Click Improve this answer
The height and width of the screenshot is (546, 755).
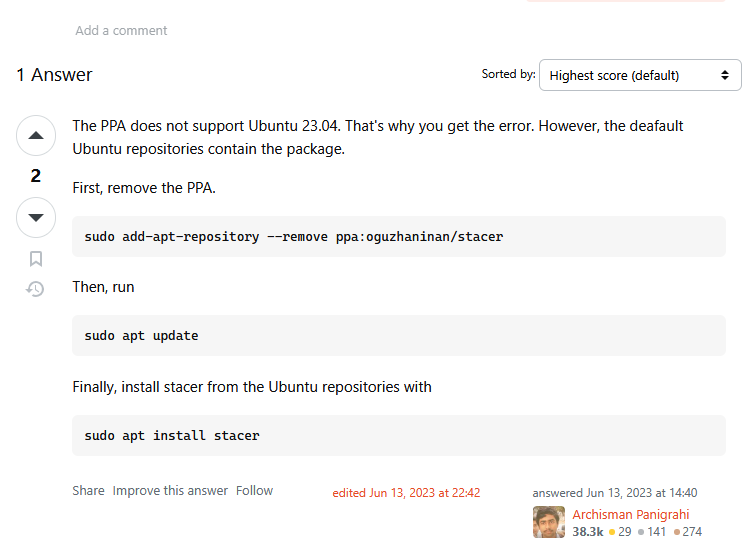pos(170,490)
